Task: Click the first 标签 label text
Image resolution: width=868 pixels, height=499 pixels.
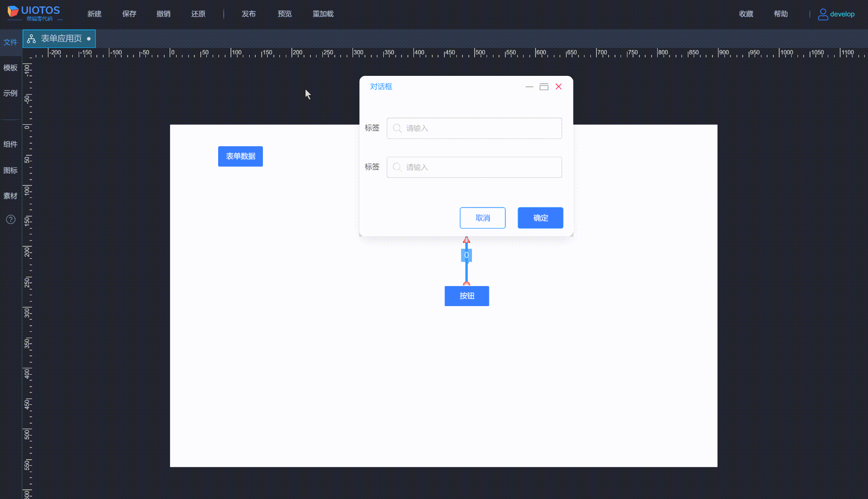Action: [372, 128]
